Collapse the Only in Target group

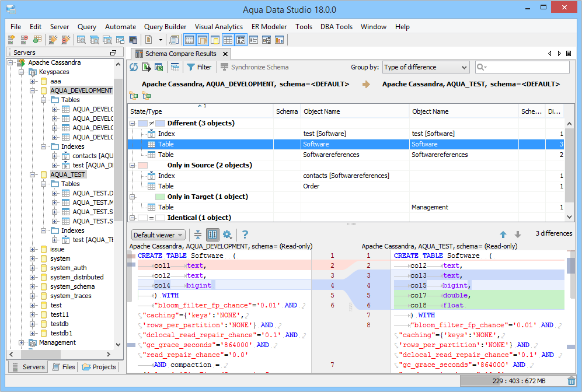[132, 197]
